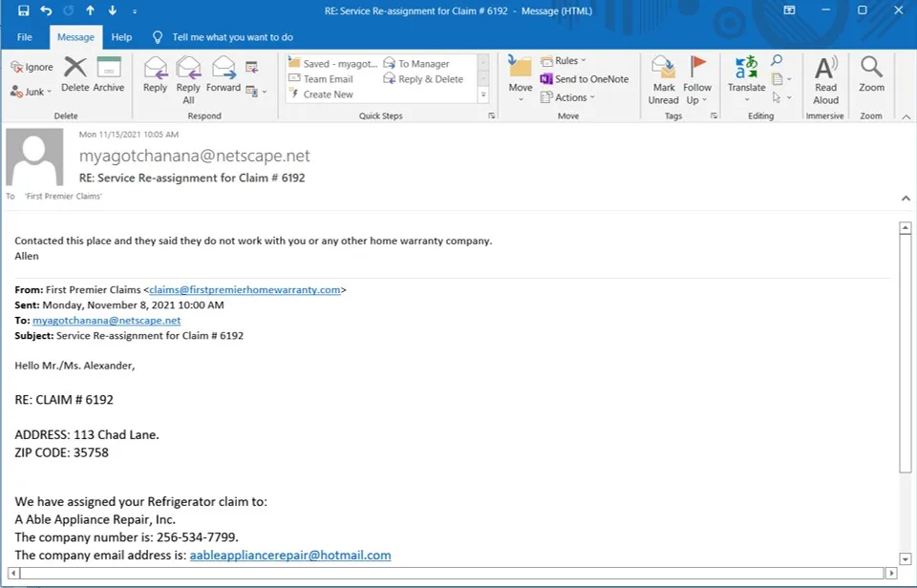Open the Quick Steps dialog launcher
This screenshot has height=588, width=917.
pyautogui.click(x=491, y=115)
